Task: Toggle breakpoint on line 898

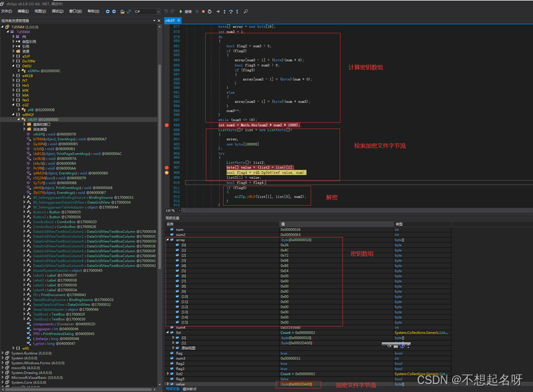Action: point(167,125)
